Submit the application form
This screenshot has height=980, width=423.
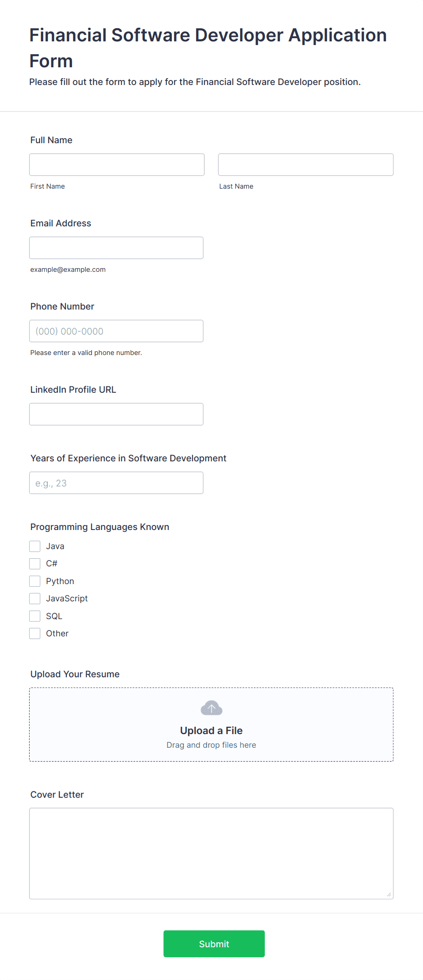pos(214,944)
